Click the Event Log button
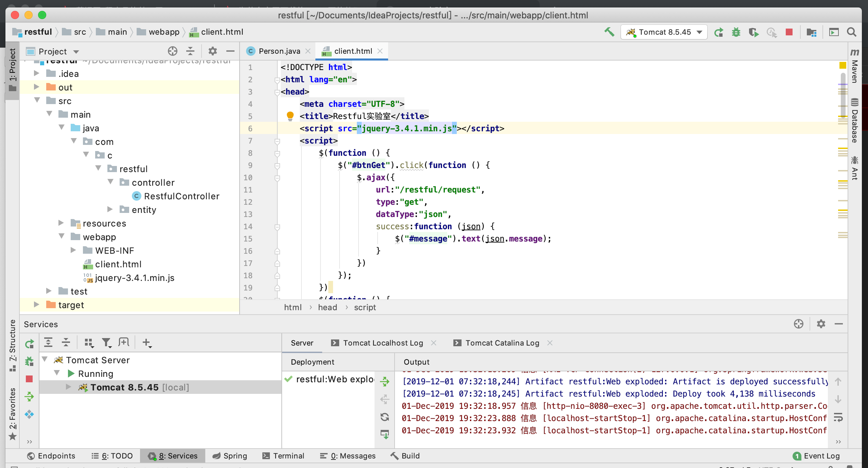 (x=816, y=456)
